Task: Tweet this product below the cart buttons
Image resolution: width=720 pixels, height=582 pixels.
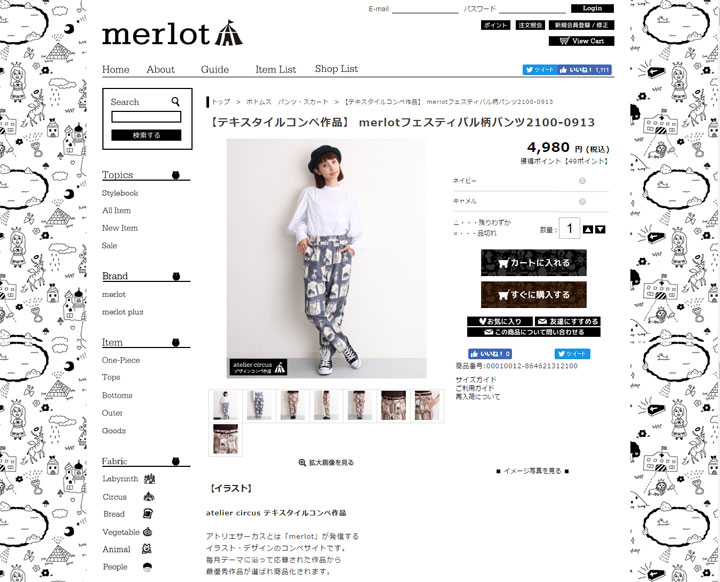Action: pyautogui.click(x=572, y=354)
